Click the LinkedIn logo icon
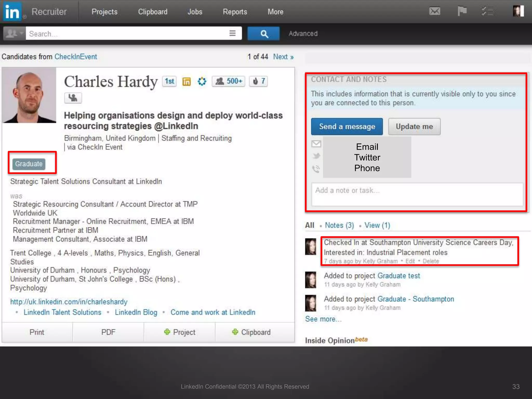This screenshot has width=532, height=399. click(x=12, y=12)
